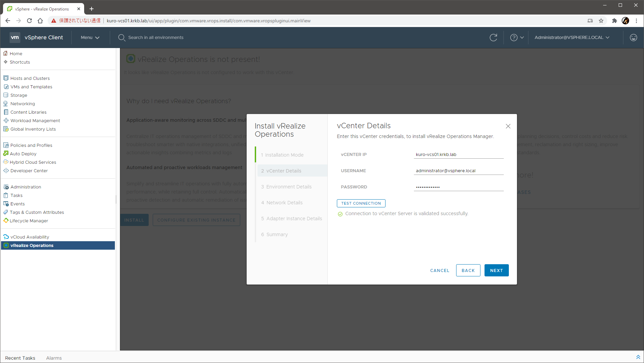Open the Menu dropdown
Screen dimensions: 644x363
[90, 38]
